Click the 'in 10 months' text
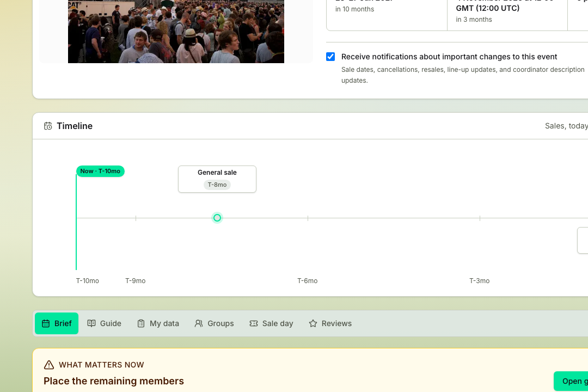The height and width of the screenshot is (392, 588). 355,9
